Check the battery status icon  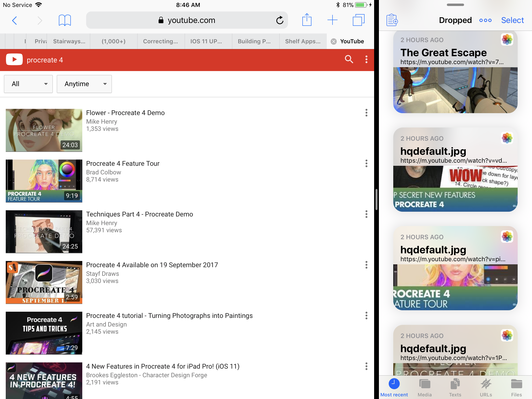pyautogui.click(x=361, y=5)
